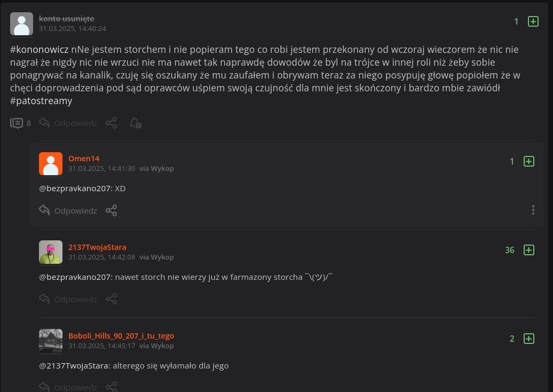Click Boboli_Hills_90_207_i_tu_tego avatar image
This screenshot has width=553, height=392.
coord(51,341)
